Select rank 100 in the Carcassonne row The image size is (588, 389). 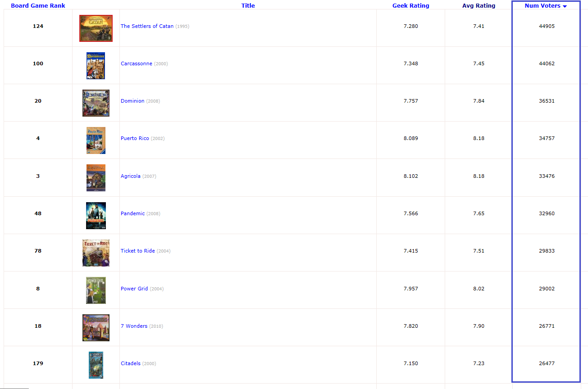click(38, 63)
